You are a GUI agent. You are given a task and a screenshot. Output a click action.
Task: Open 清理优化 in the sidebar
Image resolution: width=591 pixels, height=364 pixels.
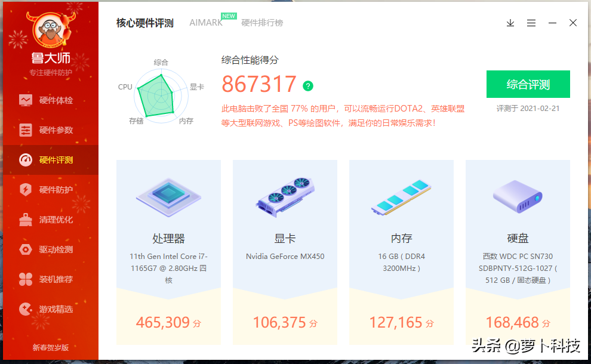pos(51,220)
